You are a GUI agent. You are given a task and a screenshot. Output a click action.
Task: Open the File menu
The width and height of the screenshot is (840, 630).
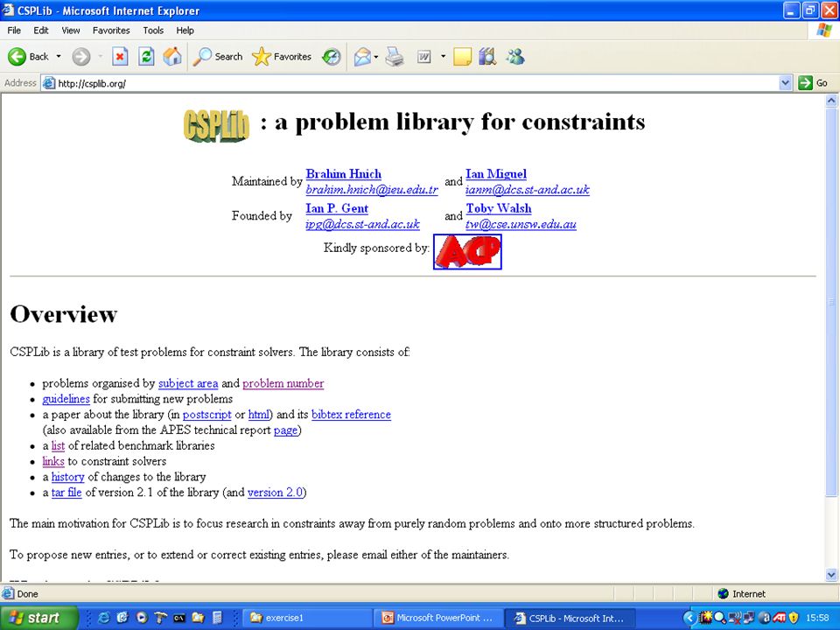tap(14, 31)
